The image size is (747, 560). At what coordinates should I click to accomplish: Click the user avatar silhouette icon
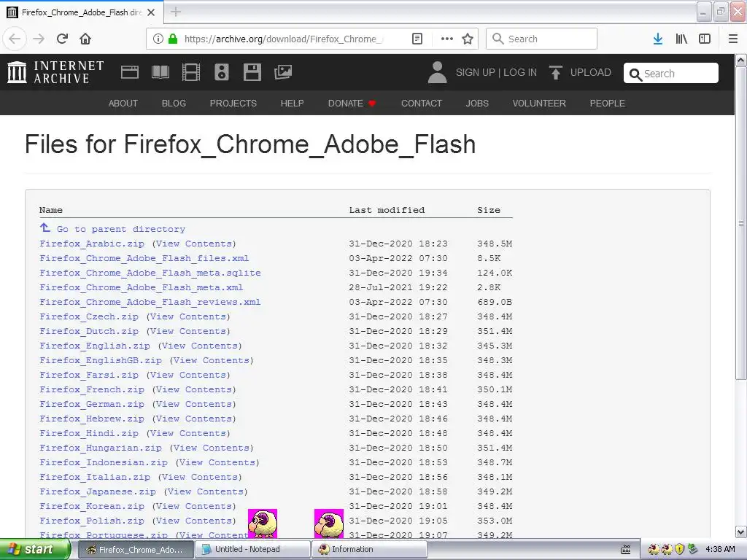[438, 72]
